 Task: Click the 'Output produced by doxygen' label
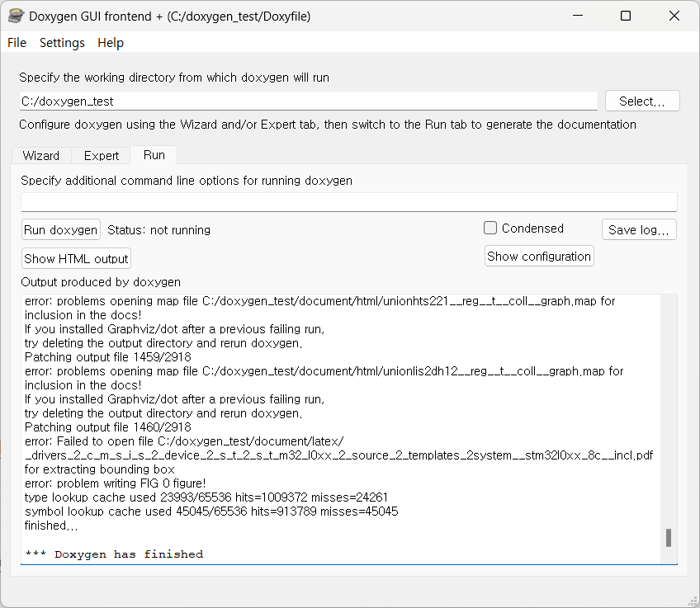click(x=101, y=282)
